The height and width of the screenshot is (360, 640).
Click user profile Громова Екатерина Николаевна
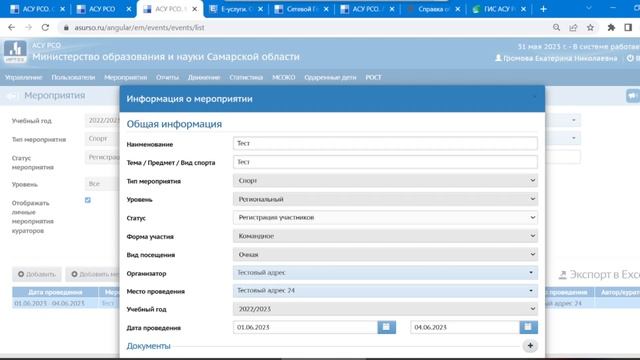coord(556,58)
